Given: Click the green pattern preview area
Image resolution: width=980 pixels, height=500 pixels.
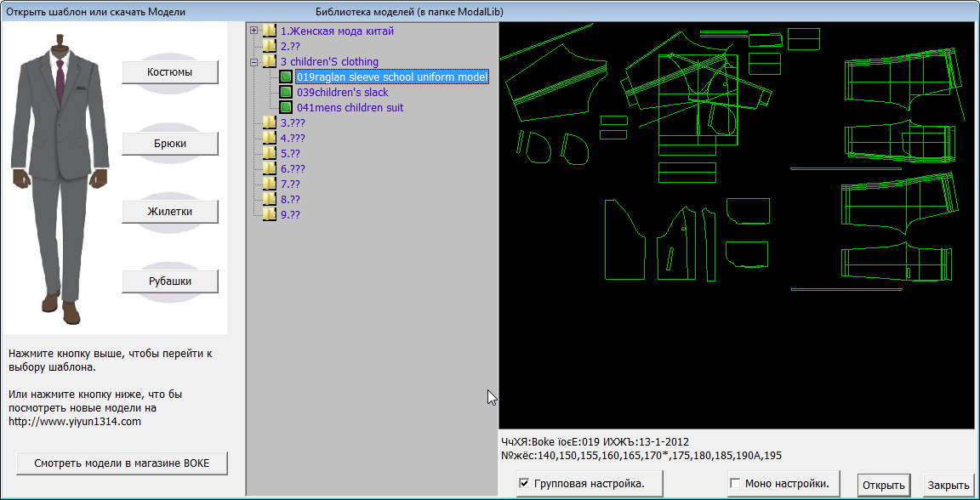Looking at the screenshot, I should tap(736, 225).
